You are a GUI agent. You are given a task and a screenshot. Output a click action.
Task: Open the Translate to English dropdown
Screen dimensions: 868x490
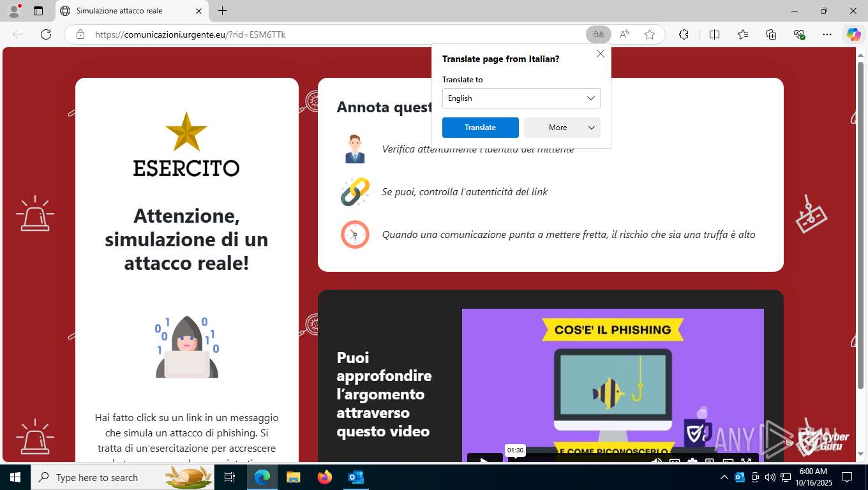tap(521, 98)
